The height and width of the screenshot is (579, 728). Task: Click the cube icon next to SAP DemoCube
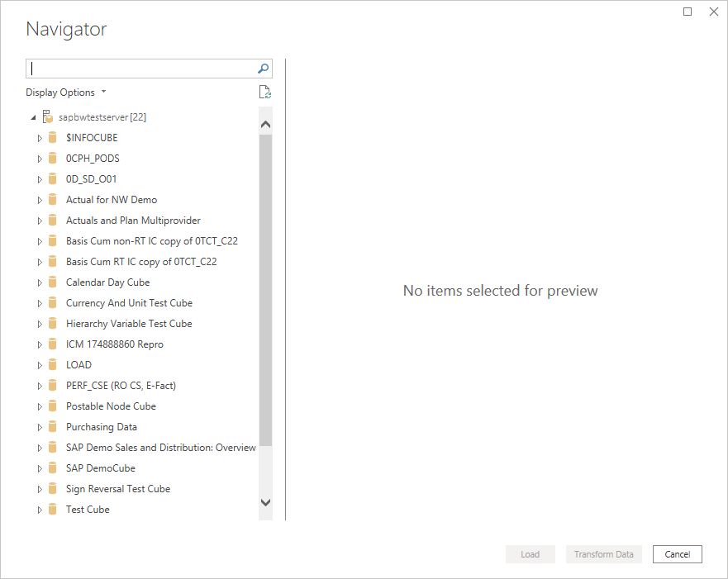point(52,467)
